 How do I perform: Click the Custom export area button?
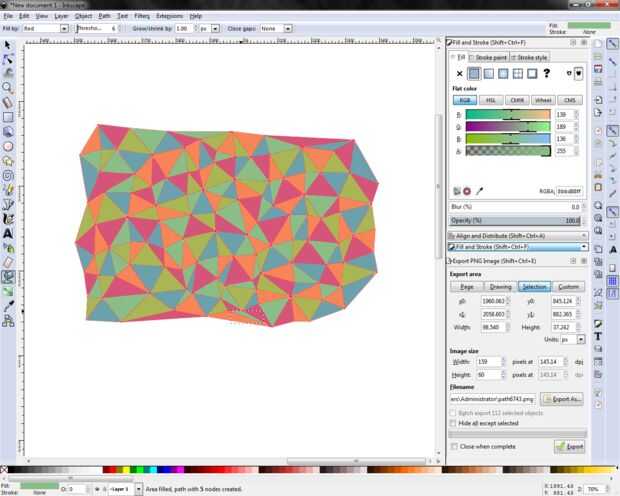coord(568,287)
